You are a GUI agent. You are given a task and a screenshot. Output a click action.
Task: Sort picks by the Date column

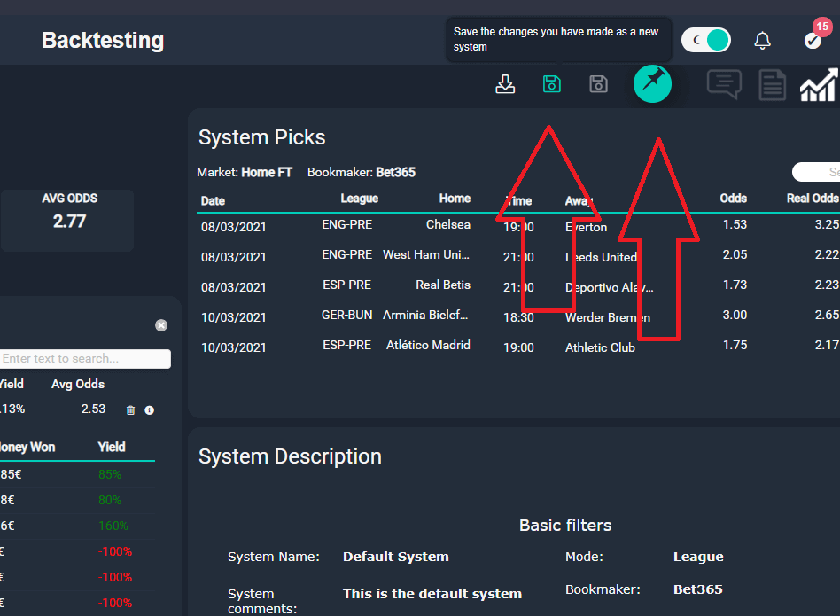[x=213, y=201]
